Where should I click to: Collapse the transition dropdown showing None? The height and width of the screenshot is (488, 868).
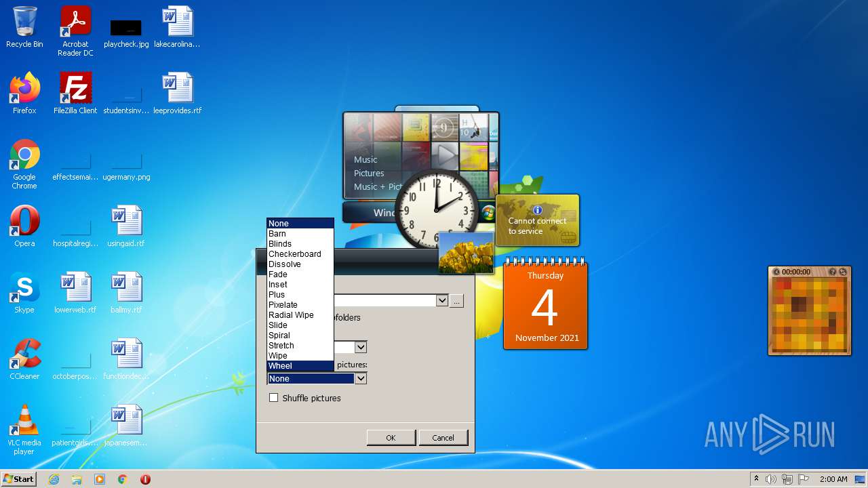(361, 378)
